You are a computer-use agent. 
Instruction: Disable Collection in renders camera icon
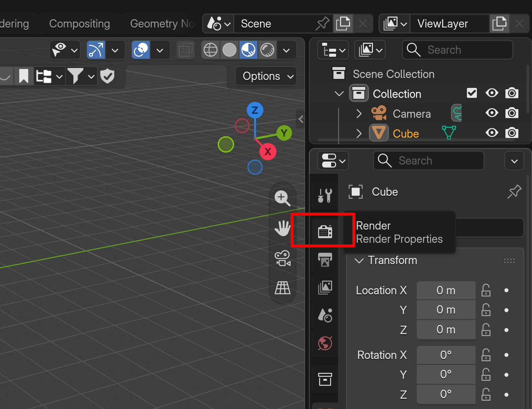[x=512, y=93]
